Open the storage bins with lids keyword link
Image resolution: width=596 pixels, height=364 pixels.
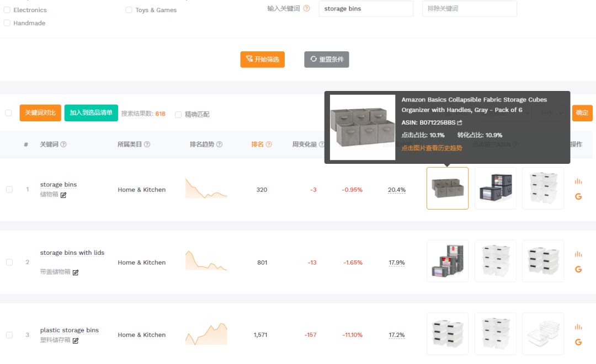click(x=72, y=253)
